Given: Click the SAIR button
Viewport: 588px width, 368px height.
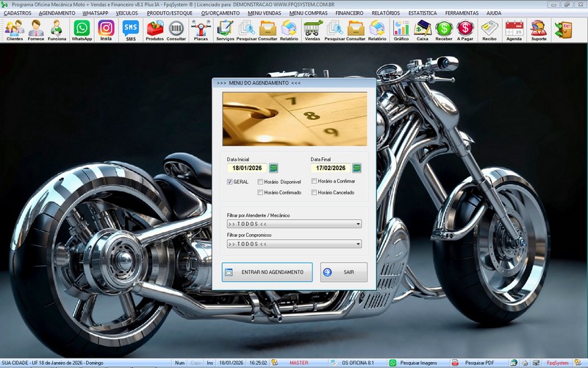Looking at the screenshot, I should pyautogui.click(x=343, y=272).
